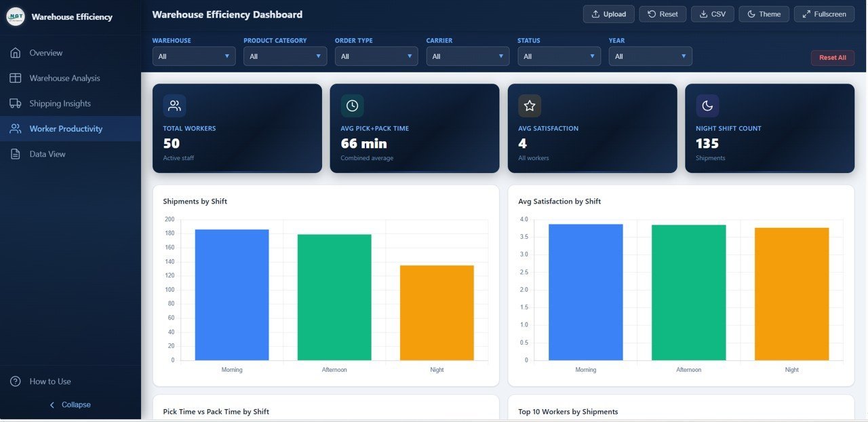
Task: Go to the Worker Productivity page
Action: (x=66, y=129)
